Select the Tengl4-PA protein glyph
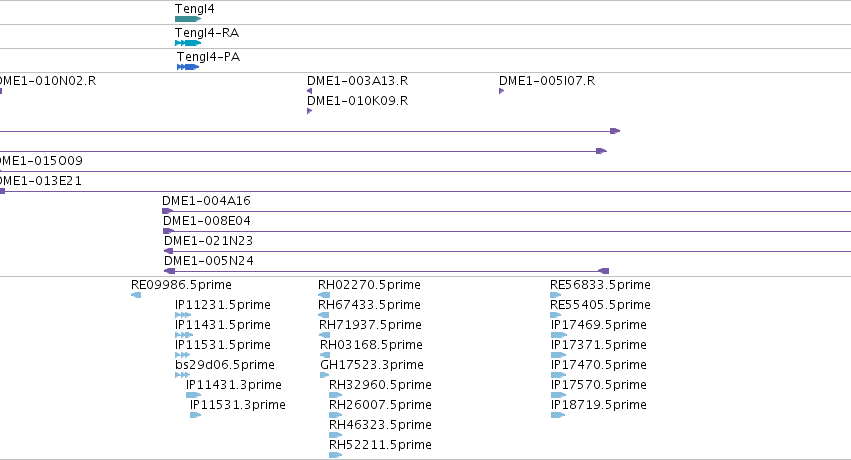 coord(188,67)
